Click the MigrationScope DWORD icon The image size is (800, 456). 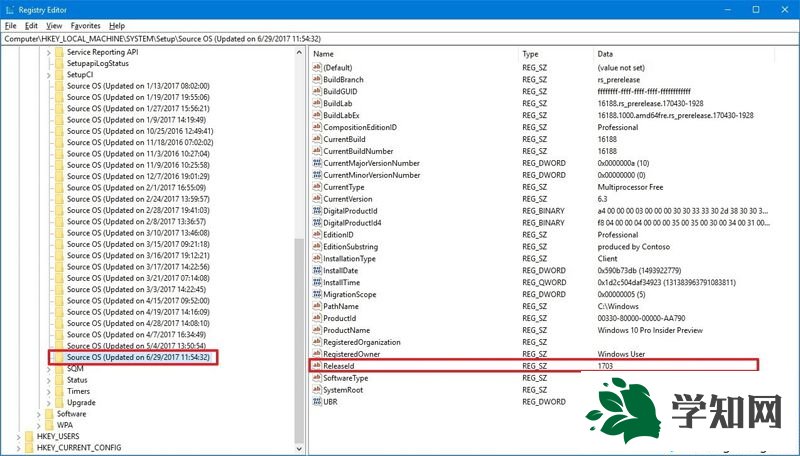click(317, 294)
